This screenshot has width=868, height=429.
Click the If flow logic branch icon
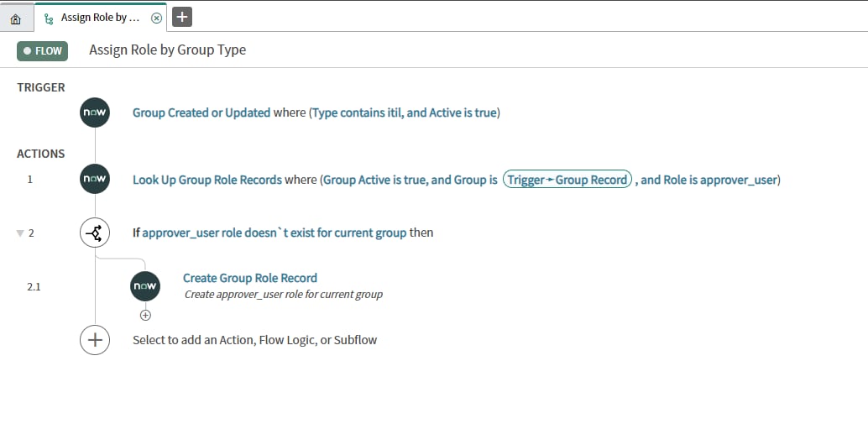(95, 233)
